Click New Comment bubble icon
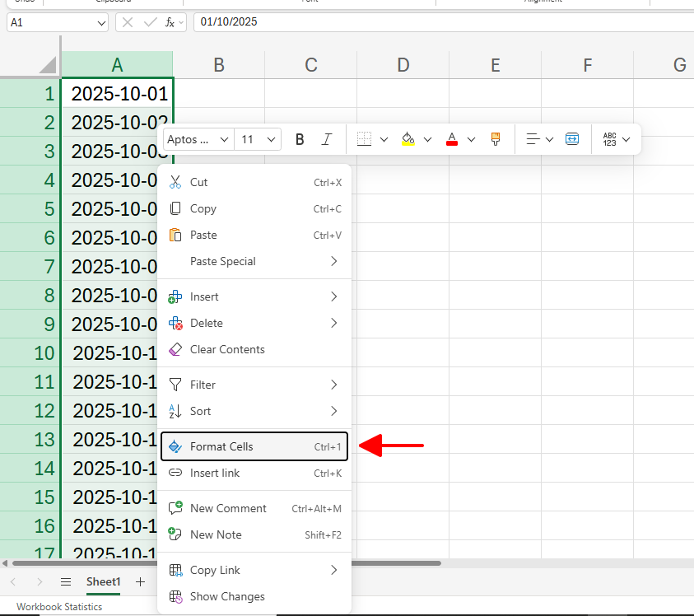The width and height of the screenshot is (694, 616). 175,508
